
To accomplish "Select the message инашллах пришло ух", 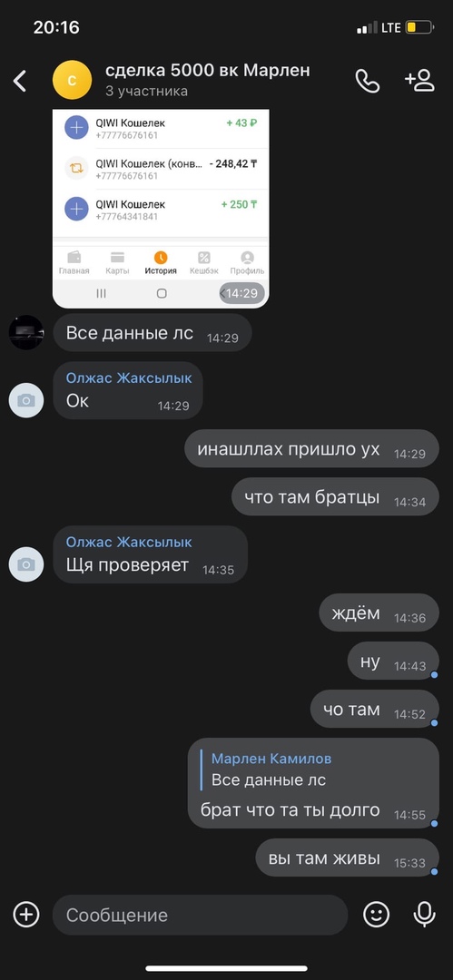I will point(311,449).
